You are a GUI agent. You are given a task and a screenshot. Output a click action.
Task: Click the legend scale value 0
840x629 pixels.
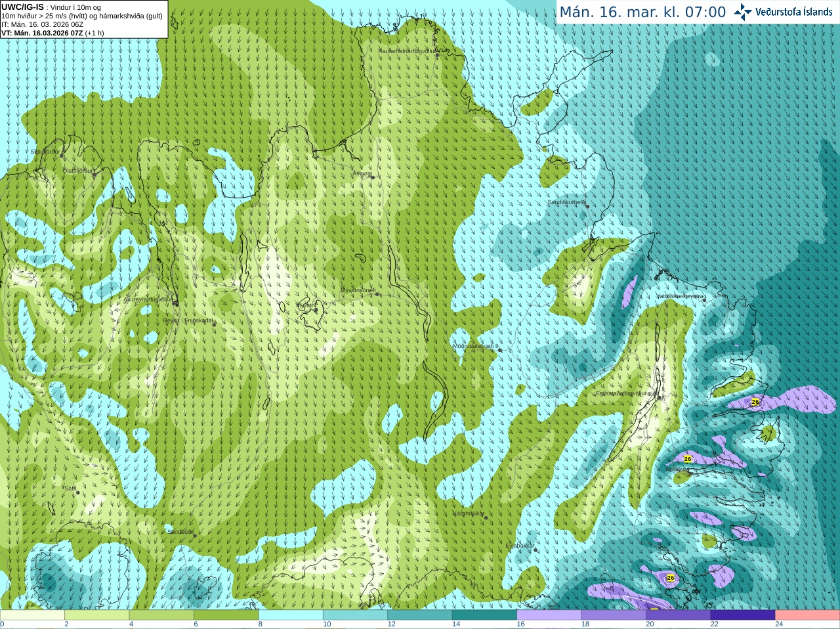tap(2, 624)
